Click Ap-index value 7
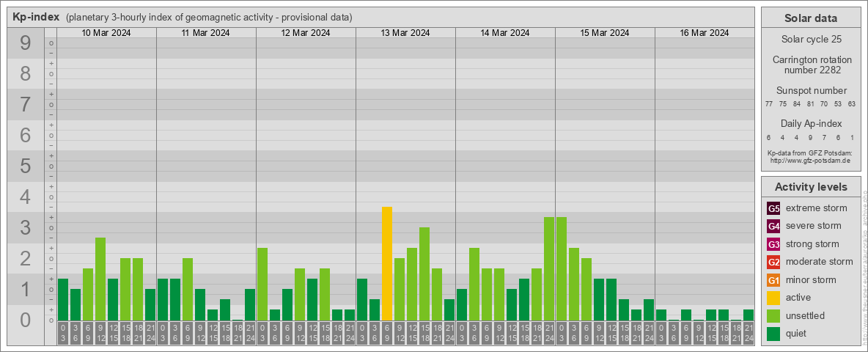This screenshot has height=352, width=868. (x=824, y=137)
